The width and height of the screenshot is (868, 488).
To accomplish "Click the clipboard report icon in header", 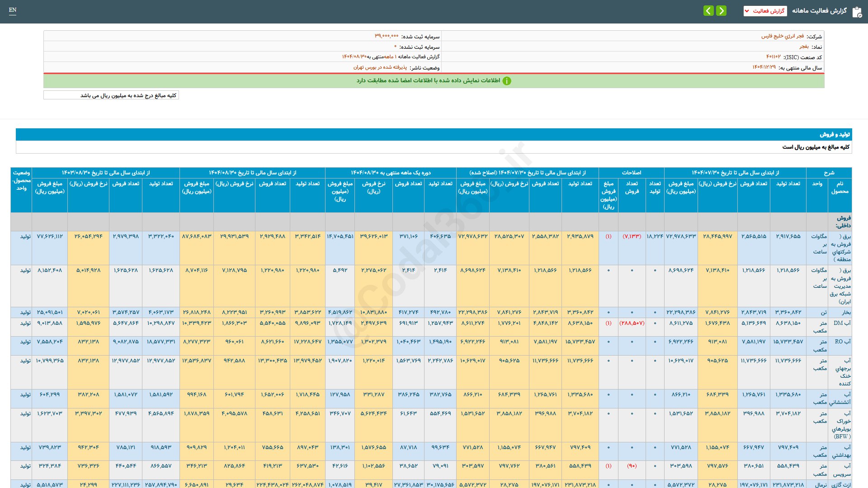I will (x=857, y=12).
